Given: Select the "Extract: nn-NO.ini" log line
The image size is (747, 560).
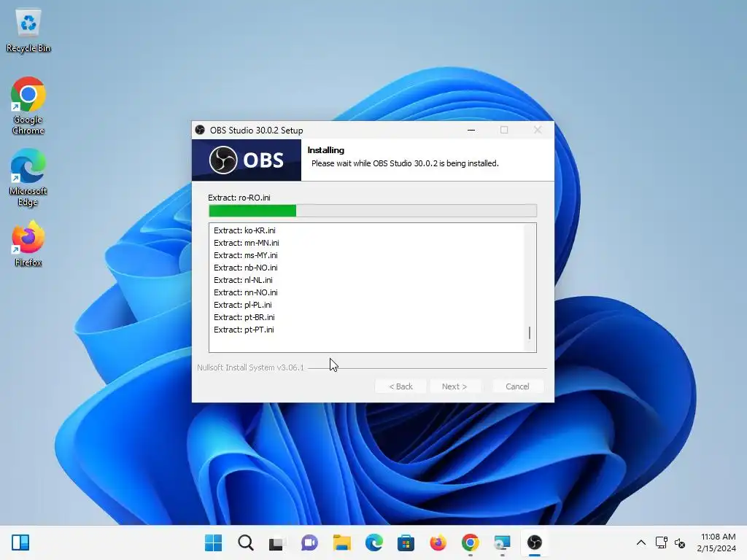Looking at the screenshot, I should [x=245, y=292].
